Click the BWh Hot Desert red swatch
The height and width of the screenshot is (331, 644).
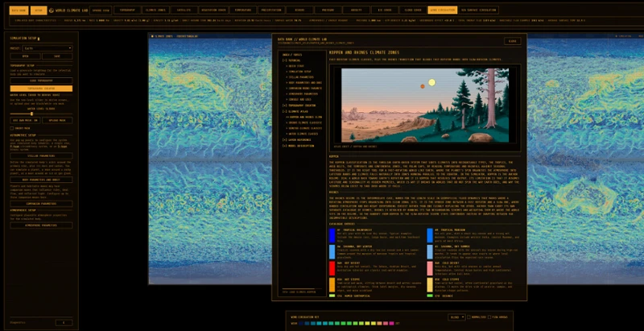point(332,268)
